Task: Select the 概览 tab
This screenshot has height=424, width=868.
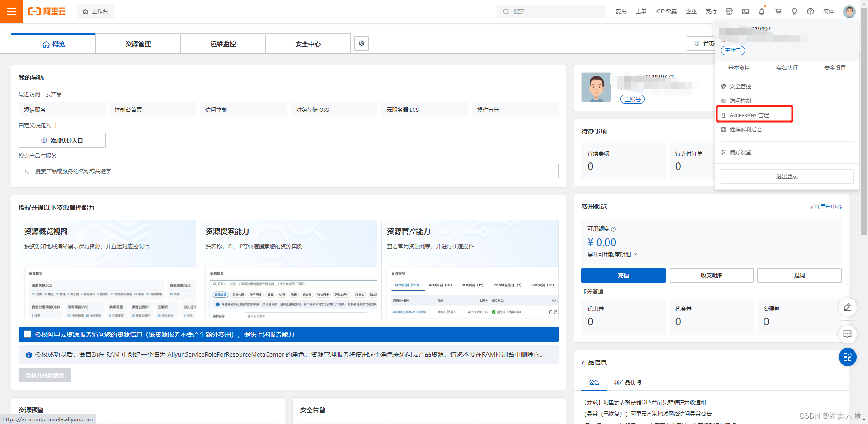Action: 53,44
